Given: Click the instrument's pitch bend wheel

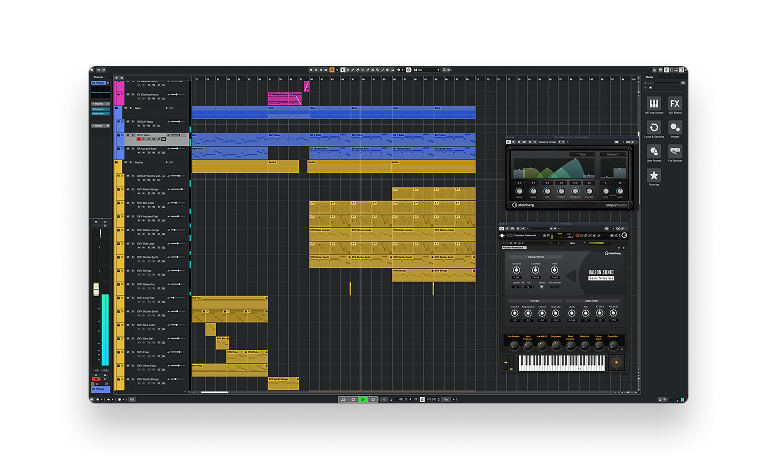Looking at the screenshot, I should click(506, 363).
